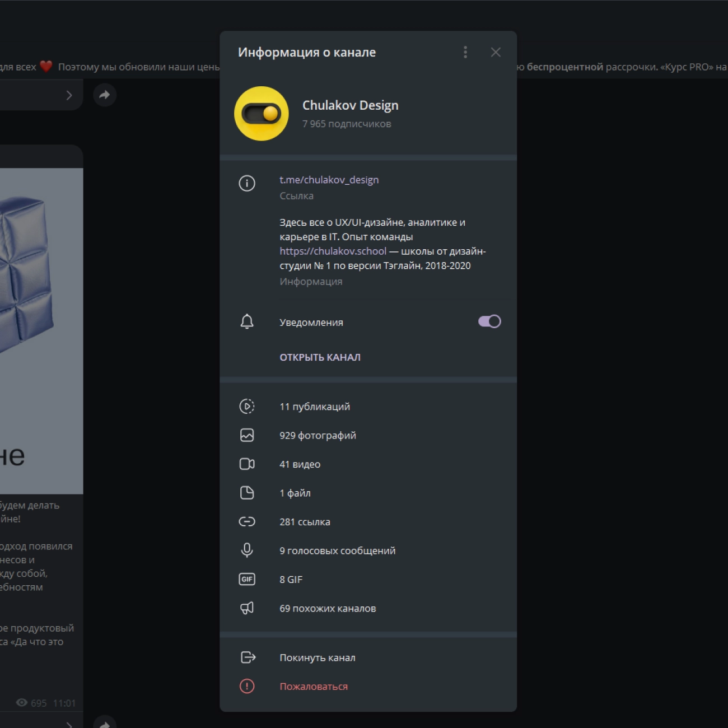This screenshot has width=728, height=728.
Task: Click the megaphone similar channels icon
Action: 247,608
